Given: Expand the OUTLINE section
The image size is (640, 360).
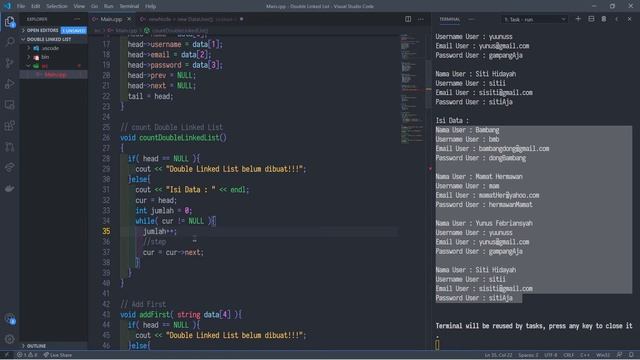Looking at the screenshot, I should (36, 346).
